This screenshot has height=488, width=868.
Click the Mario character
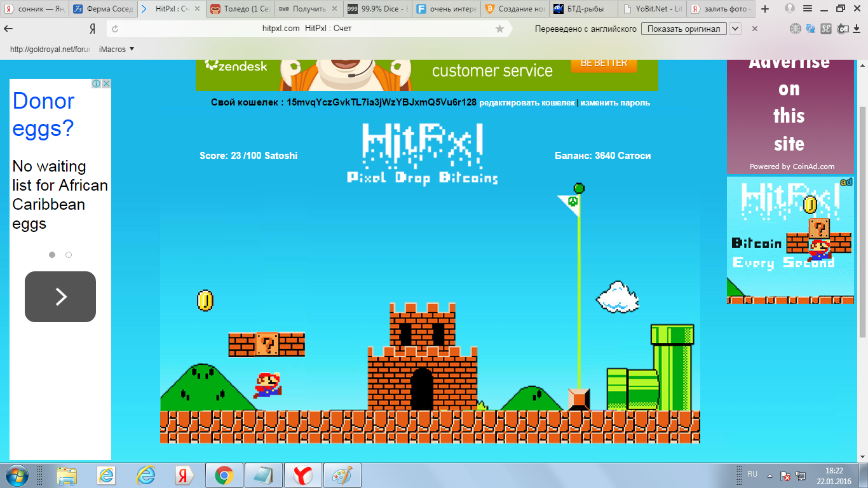(x=268, y=385)
